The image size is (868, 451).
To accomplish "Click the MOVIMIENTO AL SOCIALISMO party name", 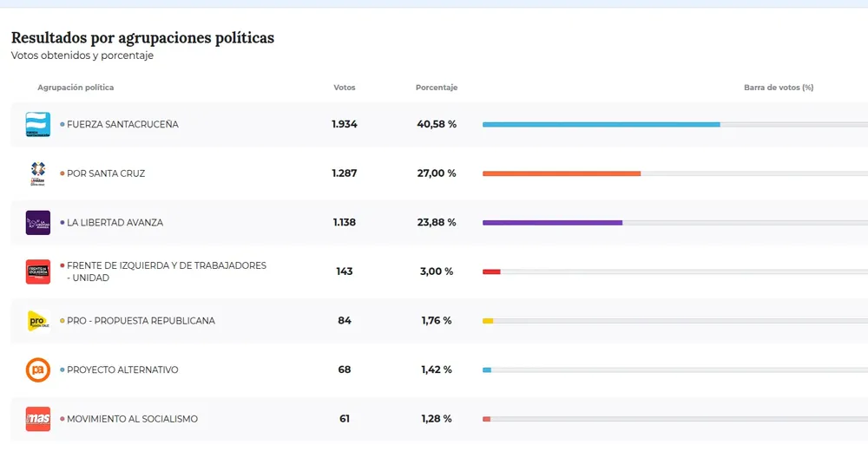I will [132, 419].
